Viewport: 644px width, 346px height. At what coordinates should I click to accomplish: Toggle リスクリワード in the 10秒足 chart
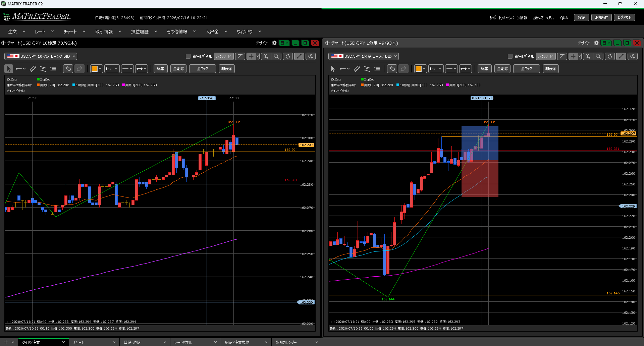(224, 56)
